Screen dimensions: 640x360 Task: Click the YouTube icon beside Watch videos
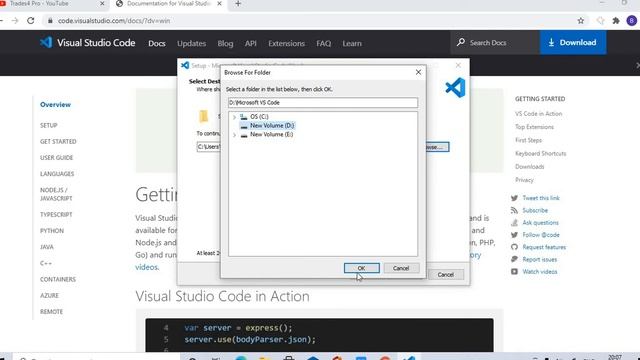[x=514, y=271]
